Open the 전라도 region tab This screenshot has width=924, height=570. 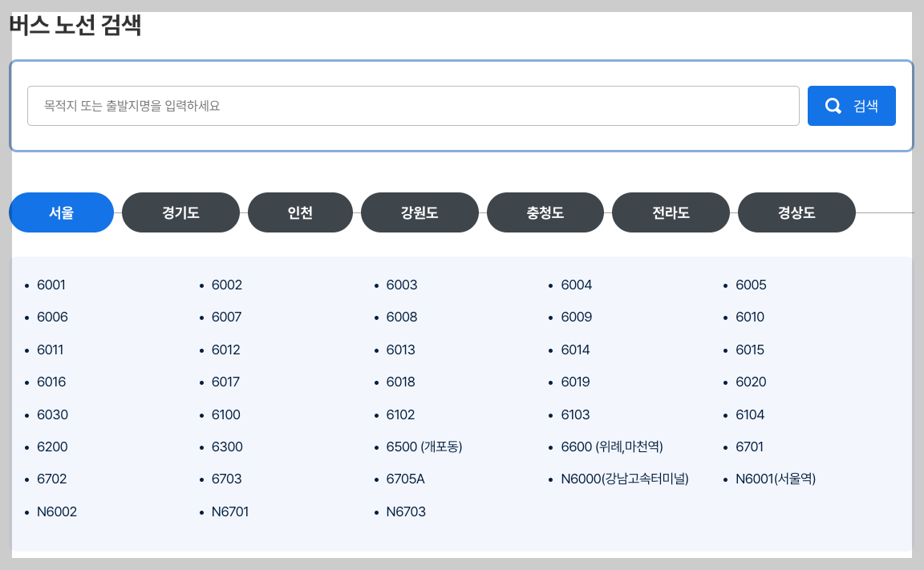(671, 212)
